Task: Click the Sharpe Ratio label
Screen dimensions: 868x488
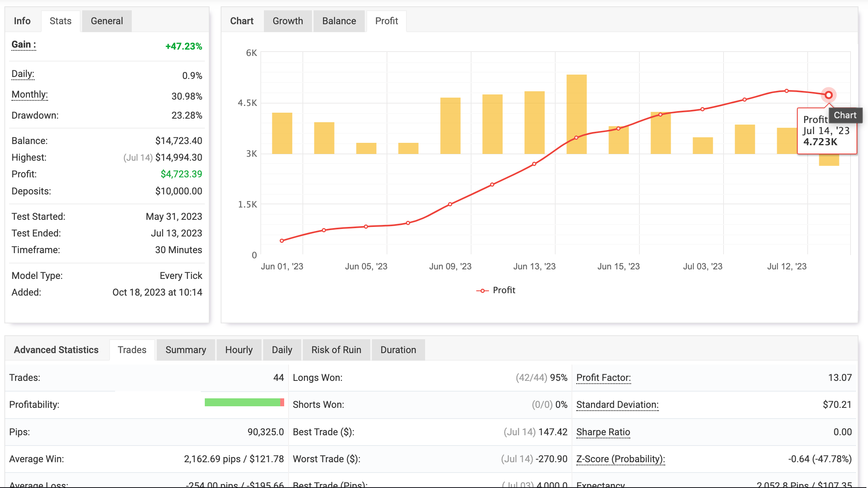Action: click(x=603, y=432)
